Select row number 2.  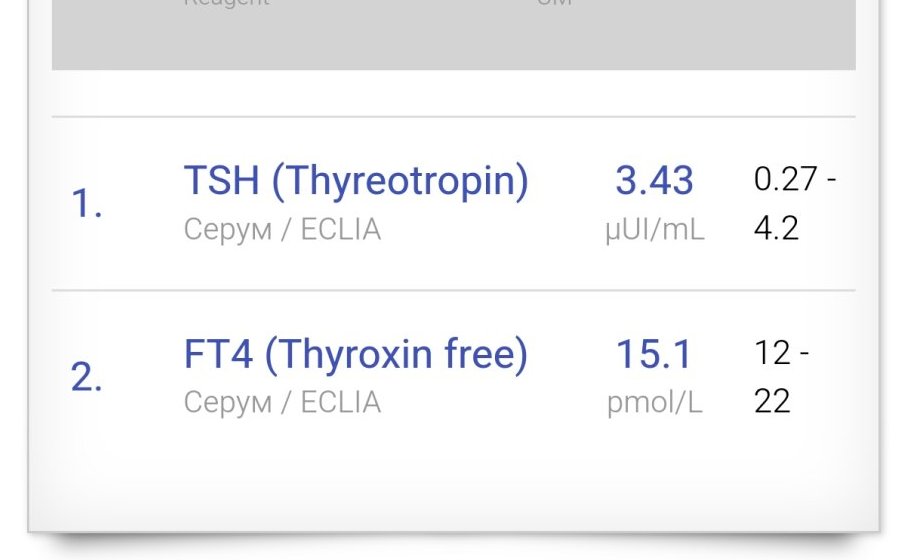pyautogui.click(x=86, y=378)
